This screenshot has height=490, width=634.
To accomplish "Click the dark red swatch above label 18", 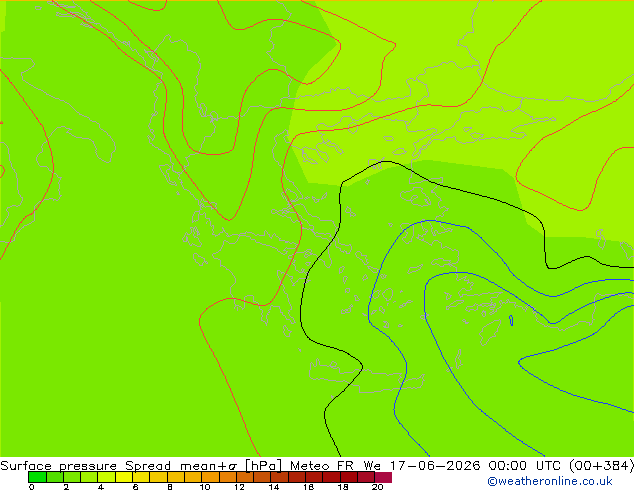I will coord(349,477).
